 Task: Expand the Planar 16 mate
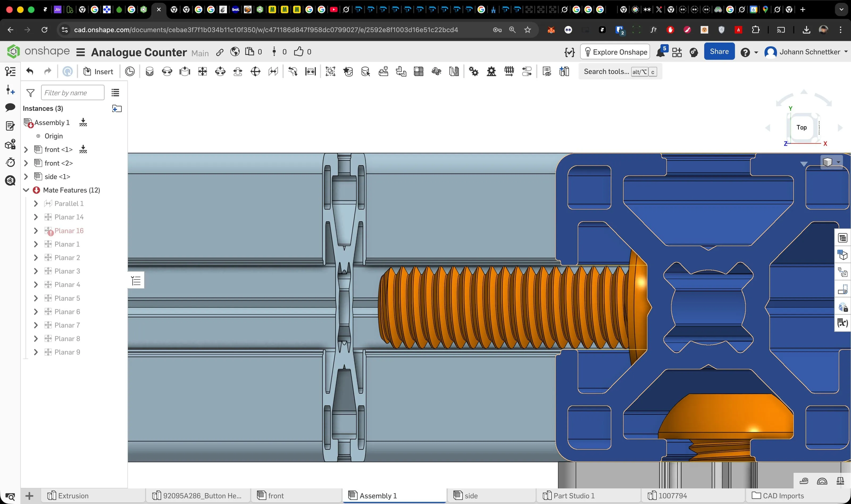point(36,231)
